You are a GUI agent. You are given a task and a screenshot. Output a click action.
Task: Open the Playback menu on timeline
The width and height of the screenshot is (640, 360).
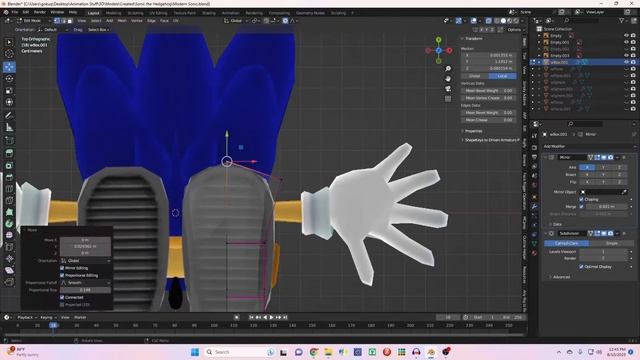point(26,317)
